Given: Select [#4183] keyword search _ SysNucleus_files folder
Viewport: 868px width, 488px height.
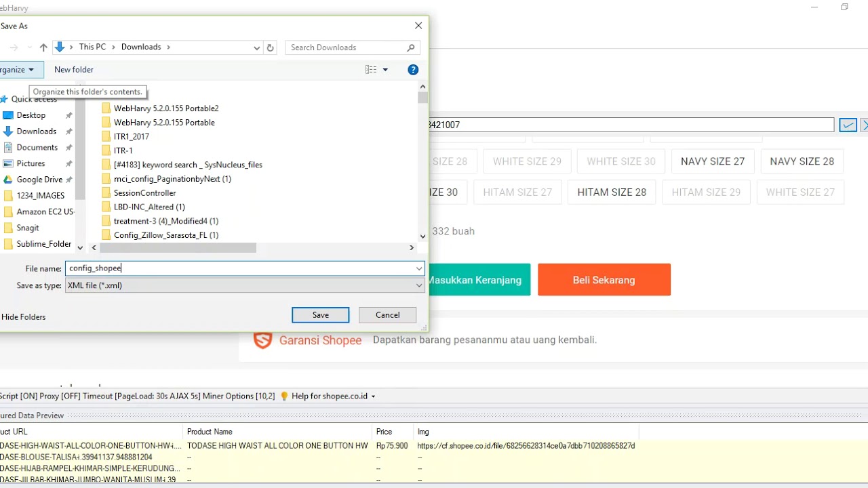Looking at the screenshot, I should click(188, 165).
